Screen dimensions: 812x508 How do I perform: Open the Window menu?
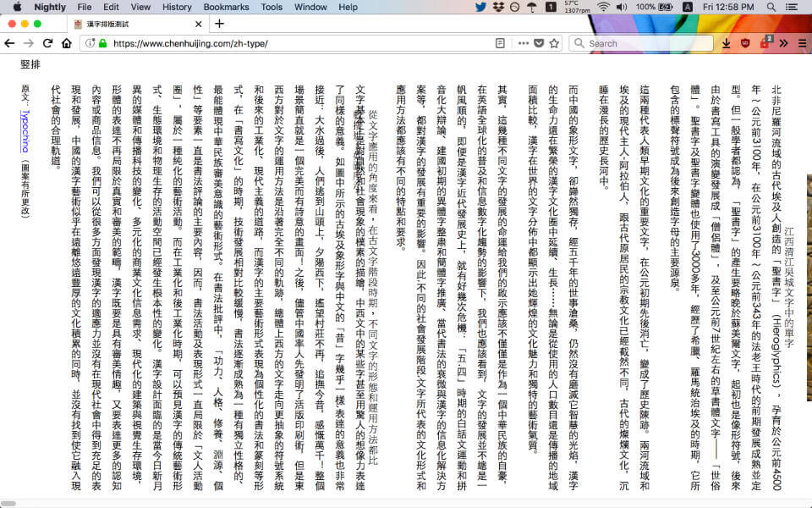[x=310, y=8]
